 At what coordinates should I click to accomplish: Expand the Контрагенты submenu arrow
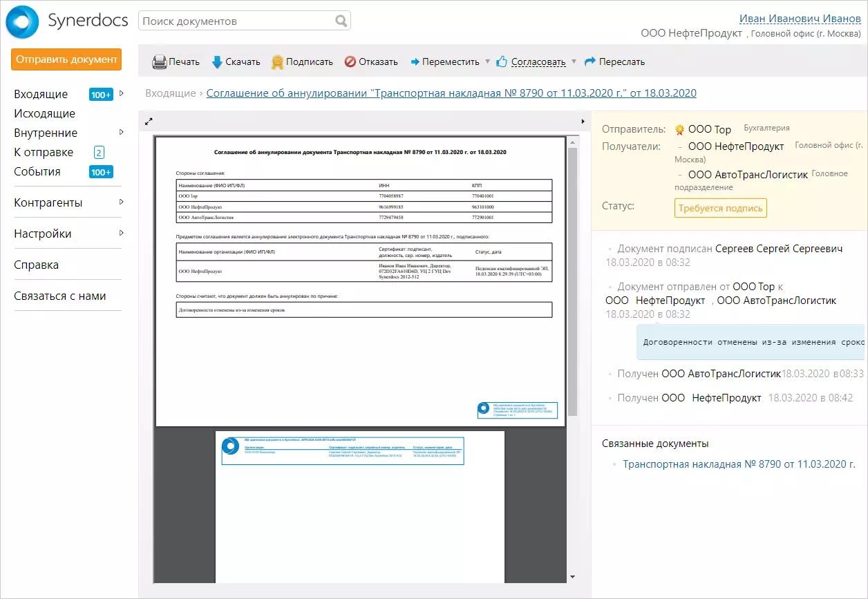[x=121, y=202]
